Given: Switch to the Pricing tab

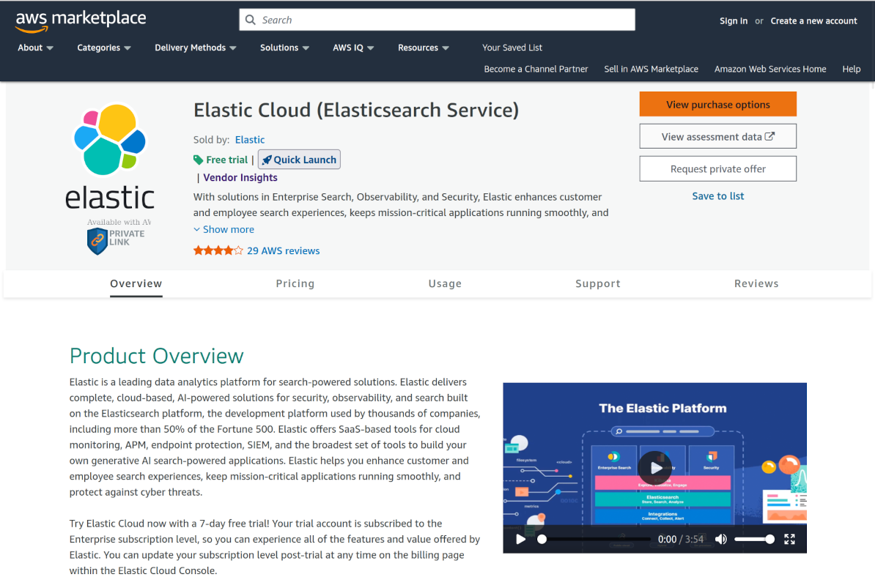Looking at the screenshot, I should 295,283.
